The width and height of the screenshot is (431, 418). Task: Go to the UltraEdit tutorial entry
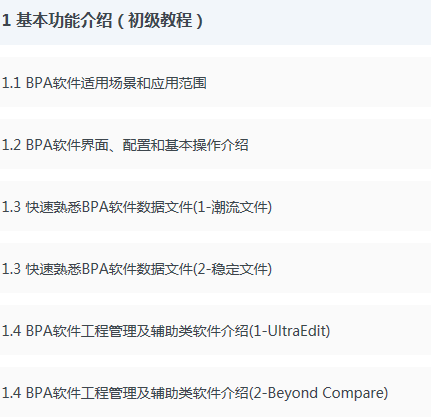click(x=215, y=330)
